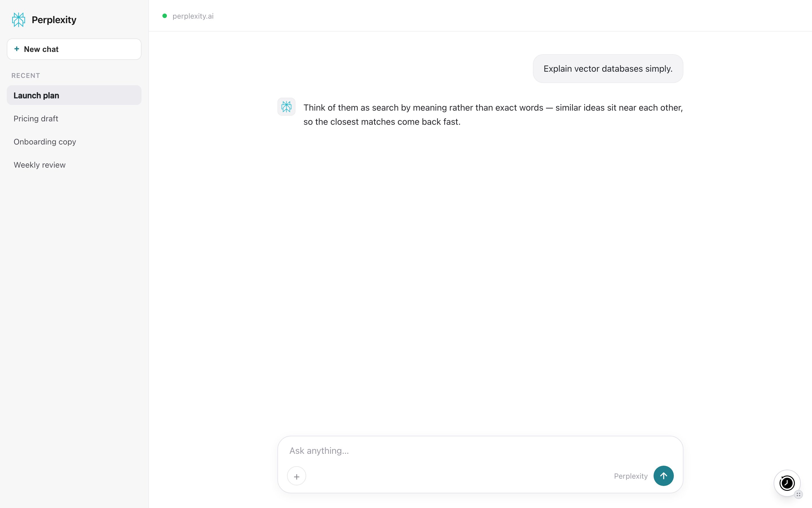Open the floating history clock button
This screenshot has height=508, width=812.
pyautogui.click(x=787, y=483)
